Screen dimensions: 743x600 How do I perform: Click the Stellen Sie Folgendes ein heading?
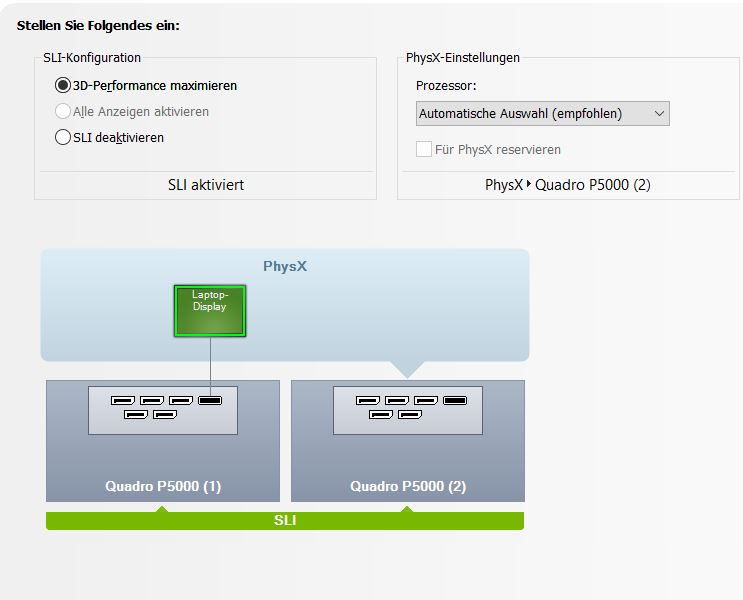(x=98, y=26)
